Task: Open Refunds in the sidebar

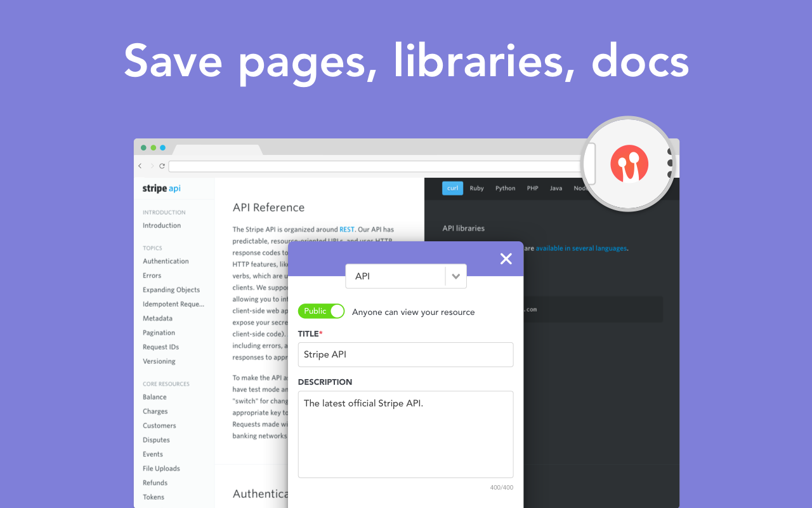Action: point(155,483)
